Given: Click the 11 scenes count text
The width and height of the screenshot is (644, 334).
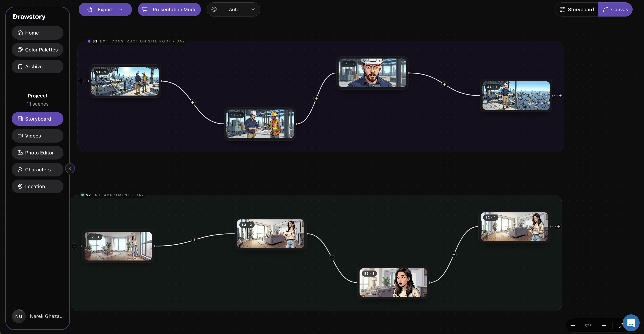Looking at the screenshot, I should coord(37,104).
